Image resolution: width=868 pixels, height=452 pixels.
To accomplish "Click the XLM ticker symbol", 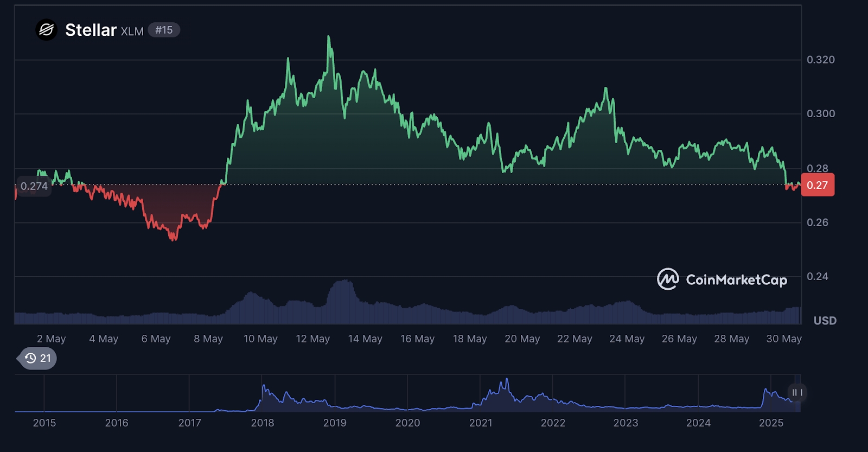I will 132,31.
